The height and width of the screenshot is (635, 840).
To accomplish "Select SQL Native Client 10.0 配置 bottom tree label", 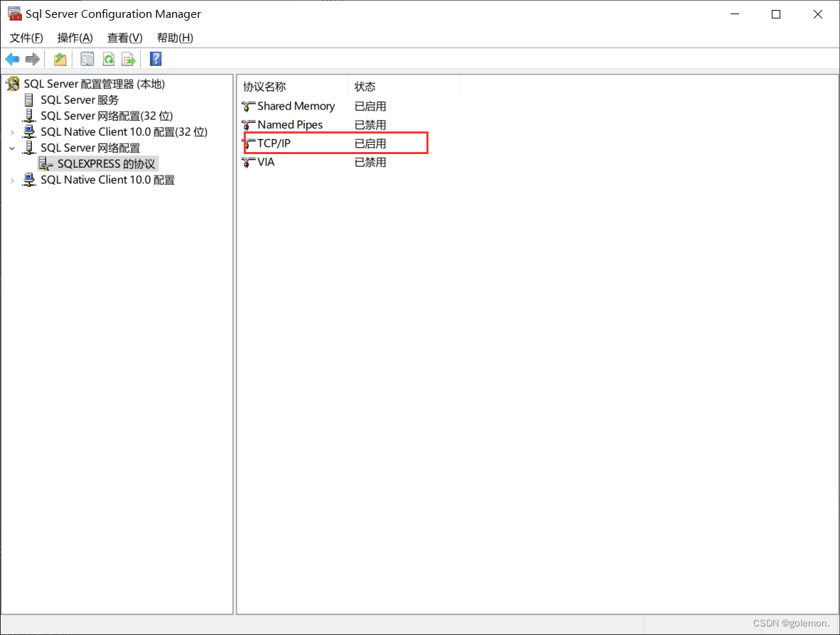I will 108,180.
